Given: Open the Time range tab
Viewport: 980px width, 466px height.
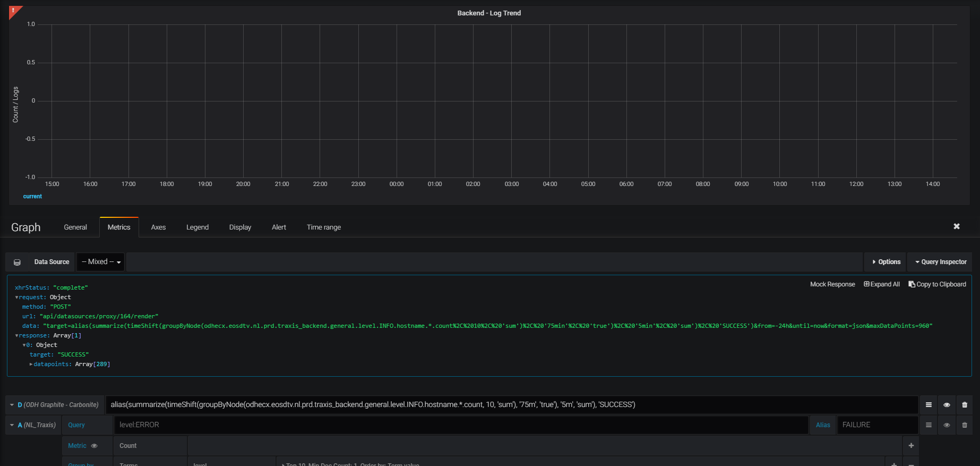Looking at the screenshot, I should (x=324, y=227).
